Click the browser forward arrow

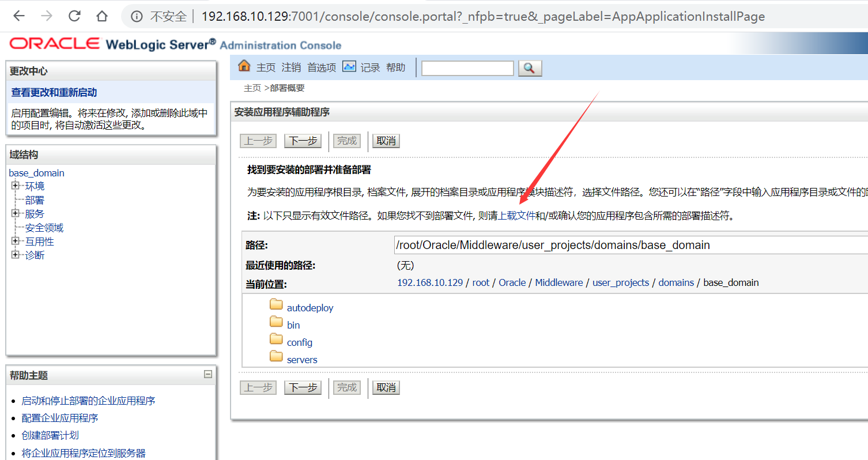tap(47, 16)
